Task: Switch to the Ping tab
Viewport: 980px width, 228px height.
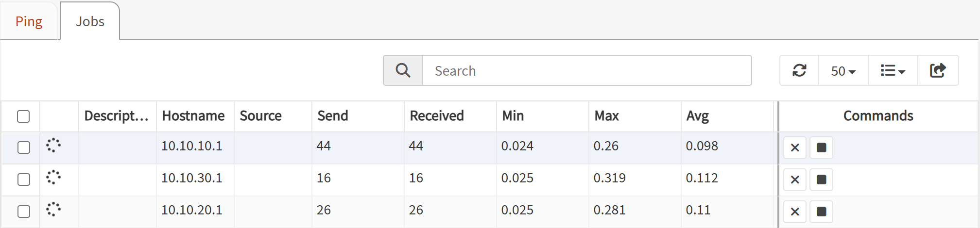Action: pos(29,21)
